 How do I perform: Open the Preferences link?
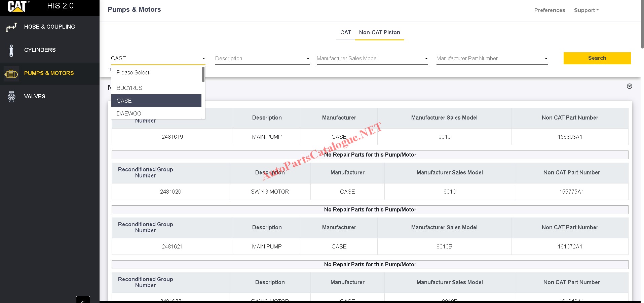(550, 10)
